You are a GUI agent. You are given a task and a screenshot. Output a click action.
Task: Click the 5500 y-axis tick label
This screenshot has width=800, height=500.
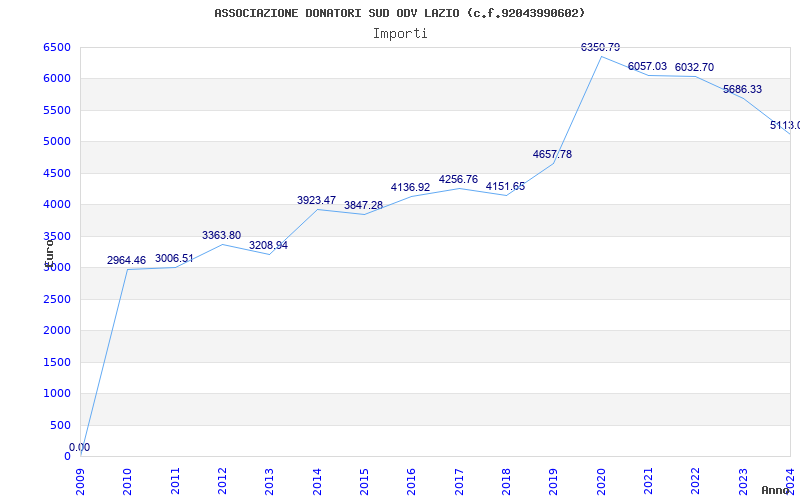tap(57, 110)
